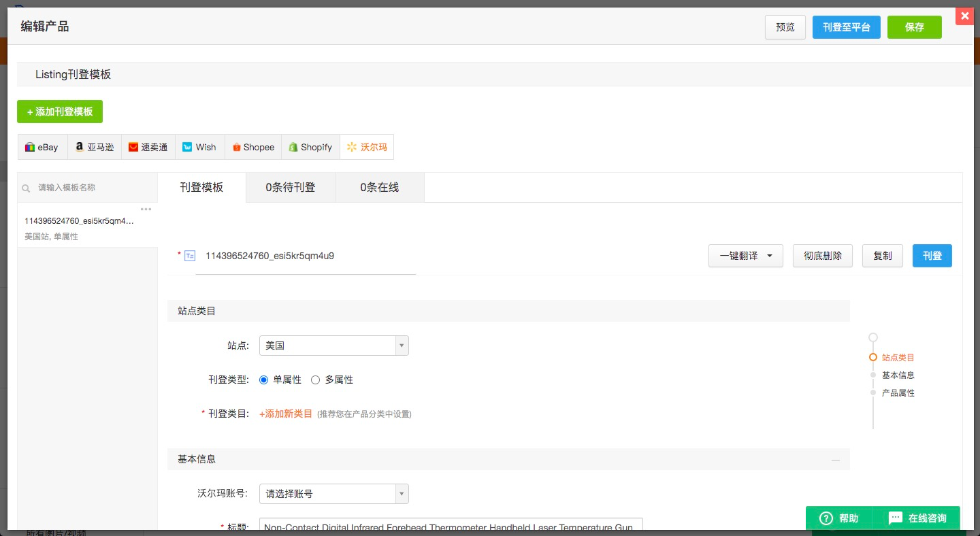Open the 沃尔玛账号 account dropdown
Viewport: 980px width, 536px height.
333,494
